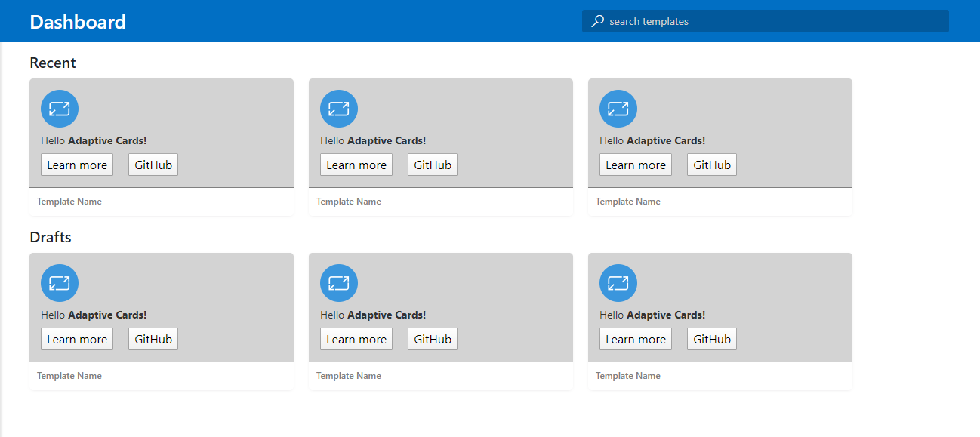Viewport: 980px width, 437px height.
Task: Select Template Name under first Drafts card
Action: pyautogui.click(x=69, y=376)
